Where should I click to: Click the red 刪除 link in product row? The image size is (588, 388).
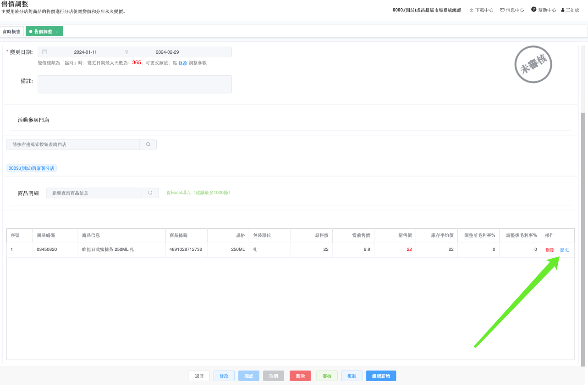coord(550,250)
